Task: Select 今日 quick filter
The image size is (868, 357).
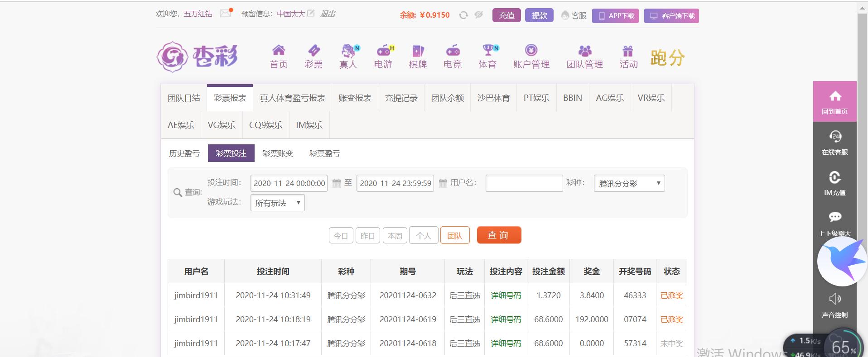Action: [x=341, y=235]
